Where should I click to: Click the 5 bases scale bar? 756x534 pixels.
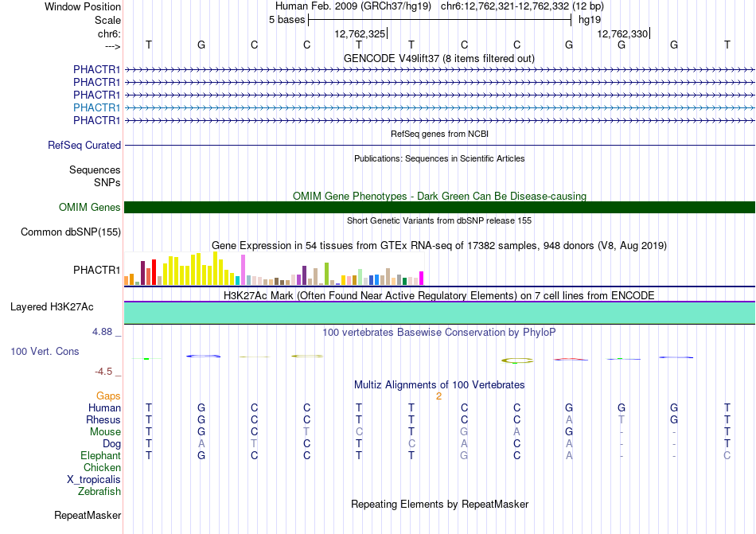pos(440,20)
